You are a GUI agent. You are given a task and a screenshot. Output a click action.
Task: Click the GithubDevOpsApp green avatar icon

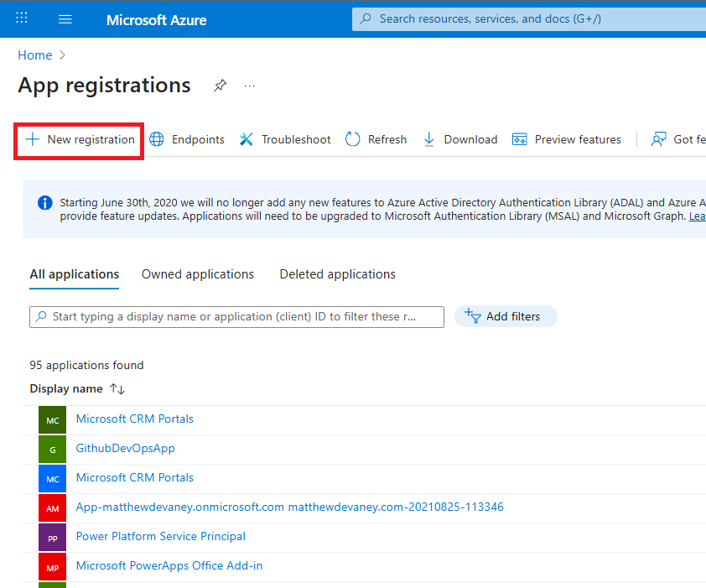52,449
